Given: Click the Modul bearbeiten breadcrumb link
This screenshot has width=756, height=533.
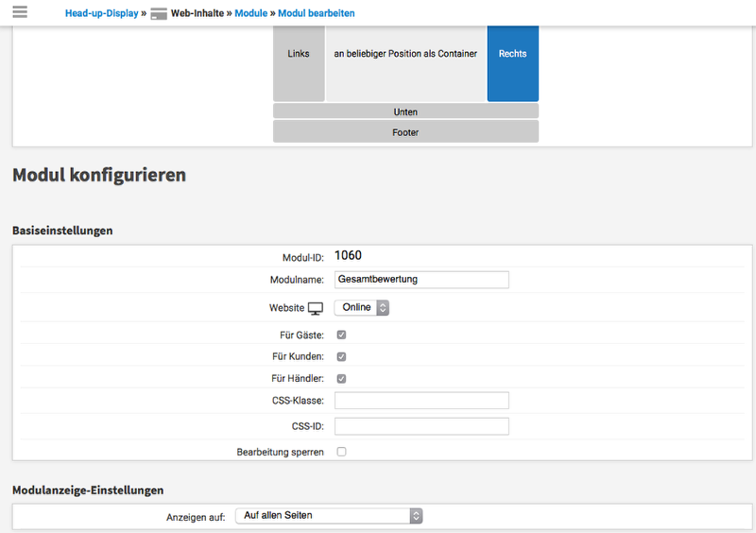Looking at the screenshot, I should tap(316, 14).
